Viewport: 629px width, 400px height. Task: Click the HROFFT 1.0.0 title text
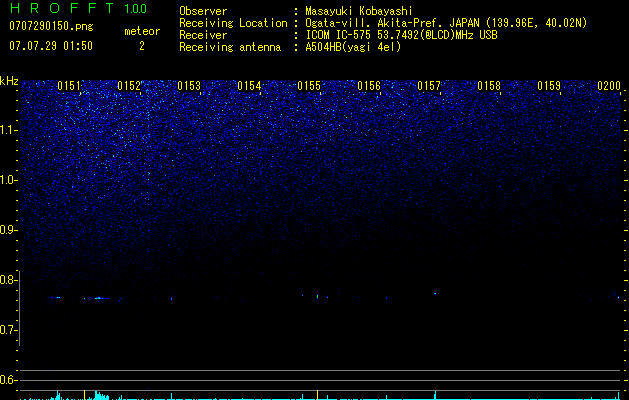78,8
